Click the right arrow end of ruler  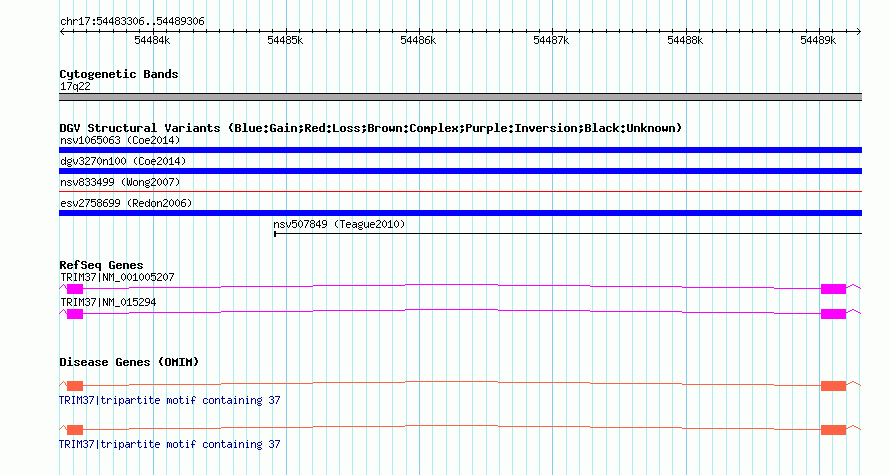(859, 31)
